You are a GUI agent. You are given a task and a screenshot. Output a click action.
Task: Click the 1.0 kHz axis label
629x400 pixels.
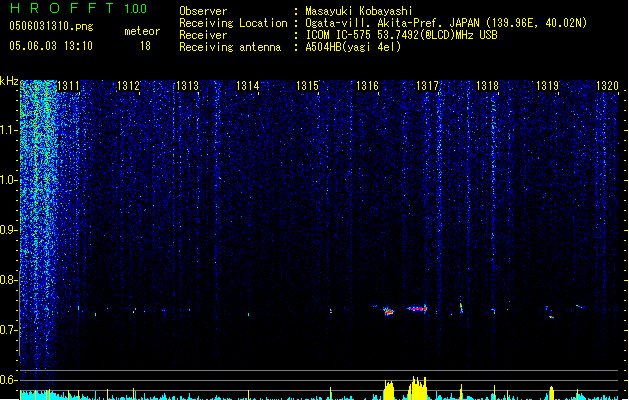pos(8,180)
